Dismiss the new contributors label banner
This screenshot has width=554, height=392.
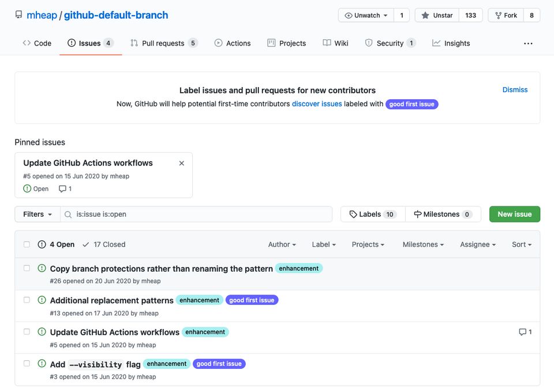tap(515, 89)
